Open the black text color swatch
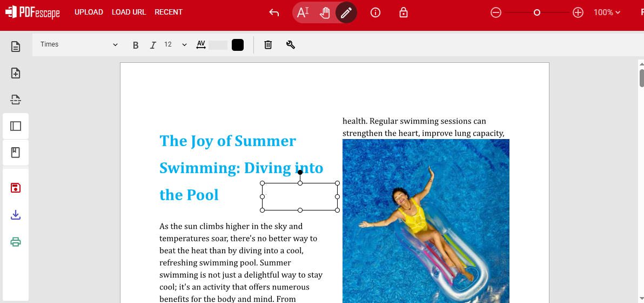The image size is (644, 303). pyautogui.click(x=238, y=45)
